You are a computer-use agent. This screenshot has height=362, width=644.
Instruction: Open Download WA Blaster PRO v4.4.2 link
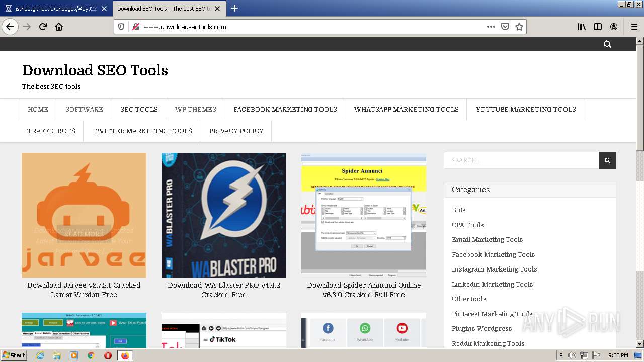[224, 290]
